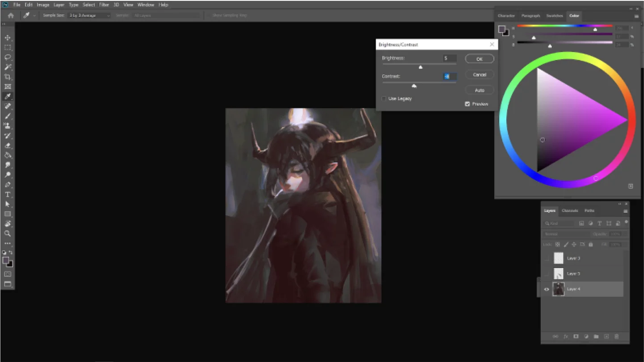Select the Magic Wand tool

(x=8, y=67)
